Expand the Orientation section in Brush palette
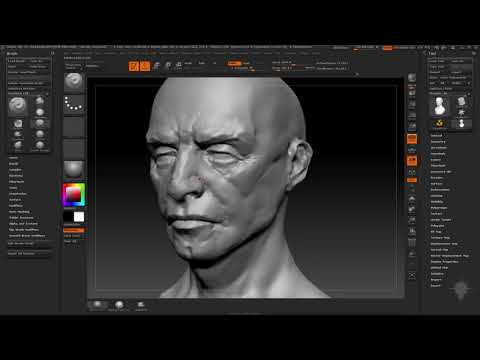The height and width of the screenshot is (360, 480). click(x=17, y=194)
